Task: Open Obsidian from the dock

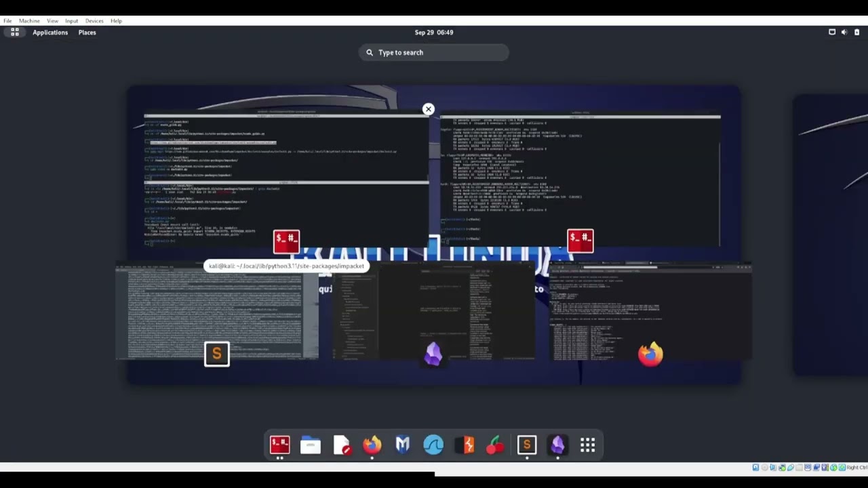Action: click(557, 445)
